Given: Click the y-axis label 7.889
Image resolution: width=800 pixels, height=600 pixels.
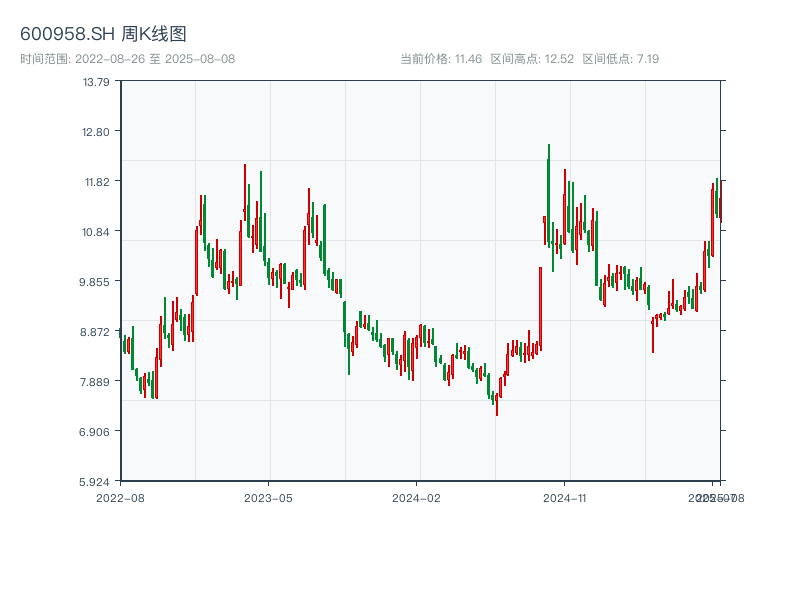Looking at the screenshot, I should [x=94, y=382].
